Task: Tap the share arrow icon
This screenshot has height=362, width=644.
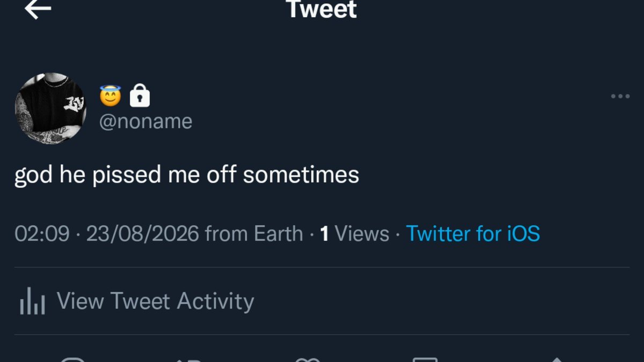Action: [x=557, y=359]
